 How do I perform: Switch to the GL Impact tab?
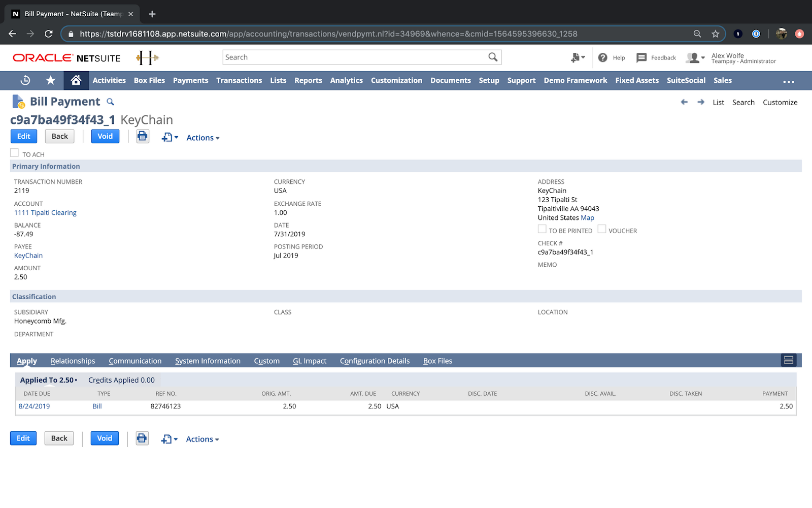pos(310,361)
